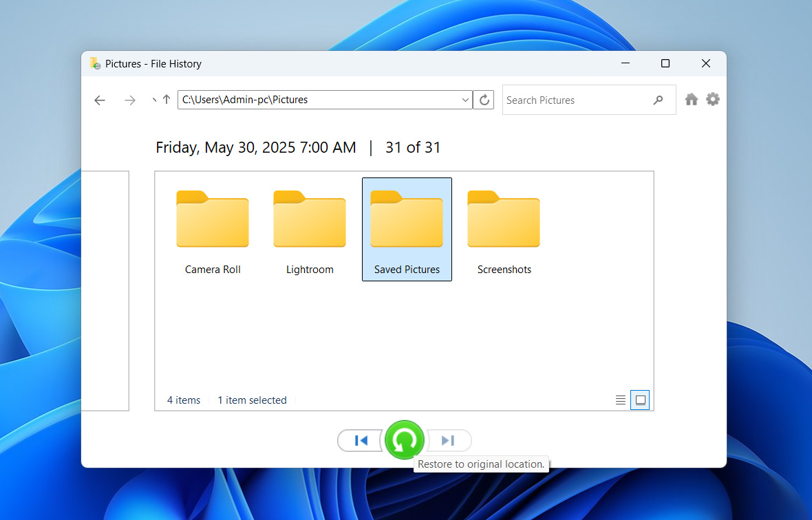
Task: Click the date 'Friday, May 30, 2025 7:00 AM'
Action: point(256,147)
